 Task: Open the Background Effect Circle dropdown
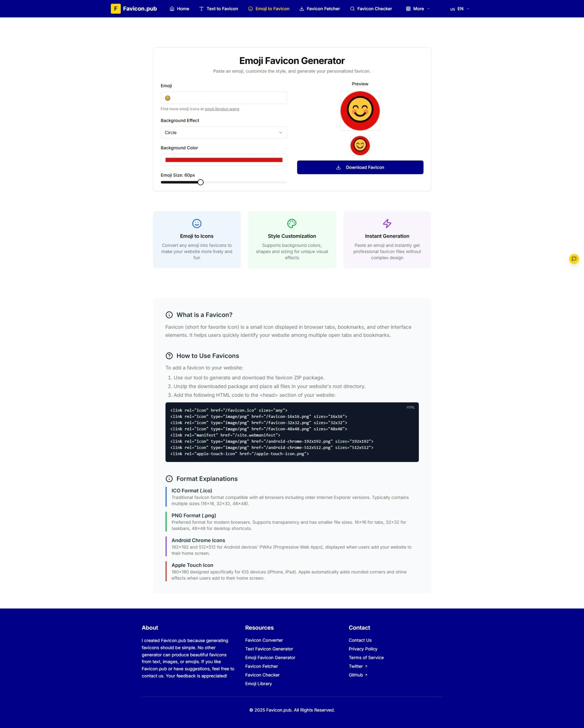tap(223, 132)
